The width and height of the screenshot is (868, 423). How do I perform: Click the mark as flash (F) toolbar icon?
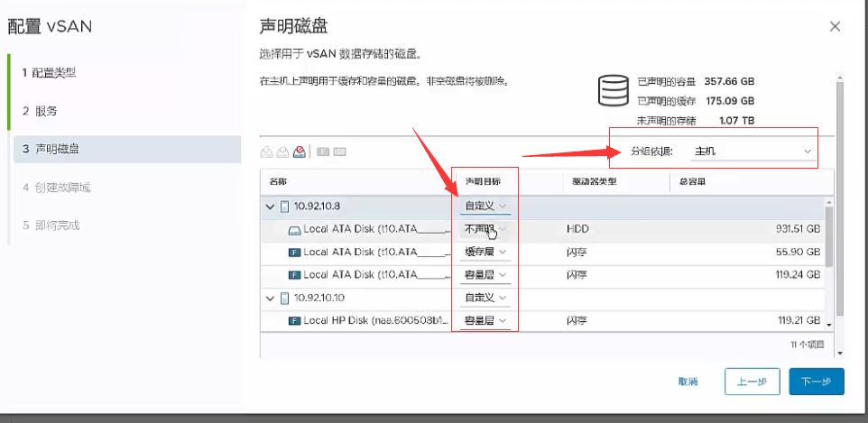323,152
